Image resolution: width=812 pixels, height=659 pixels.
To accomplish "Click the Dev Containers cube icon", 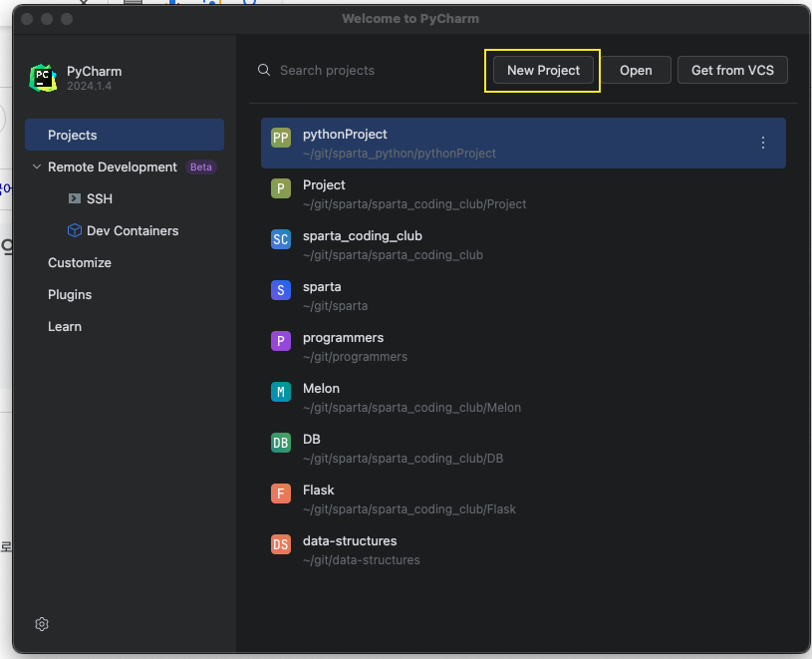I will (75, 230).
